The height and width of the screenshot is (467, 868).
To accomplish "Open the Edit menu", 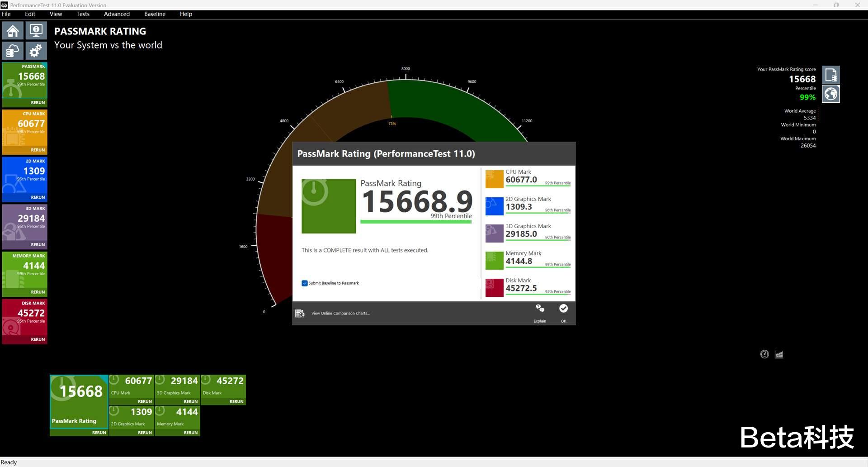I will point(30,14).
